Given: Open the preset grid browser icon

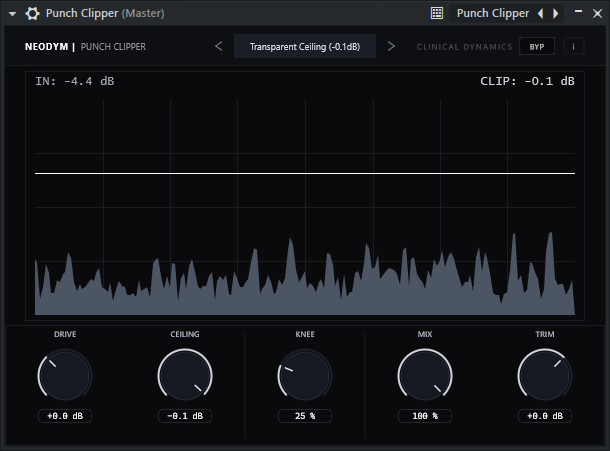Looking at the screenshot, I should coord(437,13).
